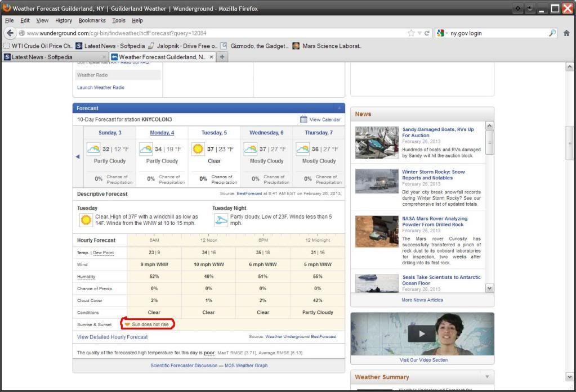The height and width of the screenshot is (392, 576).
Task: Open the File menu
Action: [x=10, y=21]
